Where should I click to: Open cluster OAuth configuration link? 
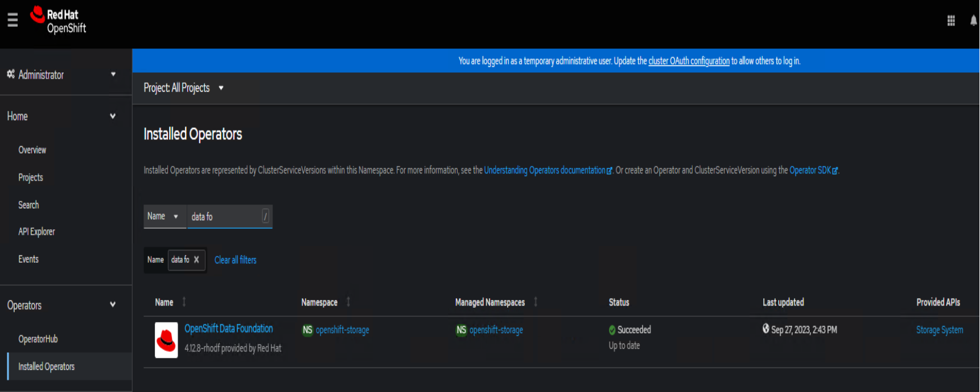pyautogui.click(x=689, y=61)
